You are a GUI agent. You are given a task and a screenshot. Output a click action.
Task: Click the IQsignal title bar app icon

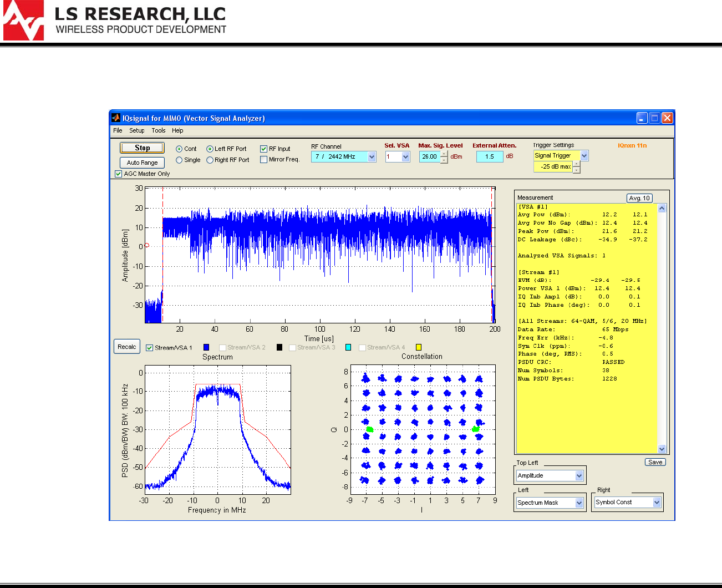(x=116, y=118)
